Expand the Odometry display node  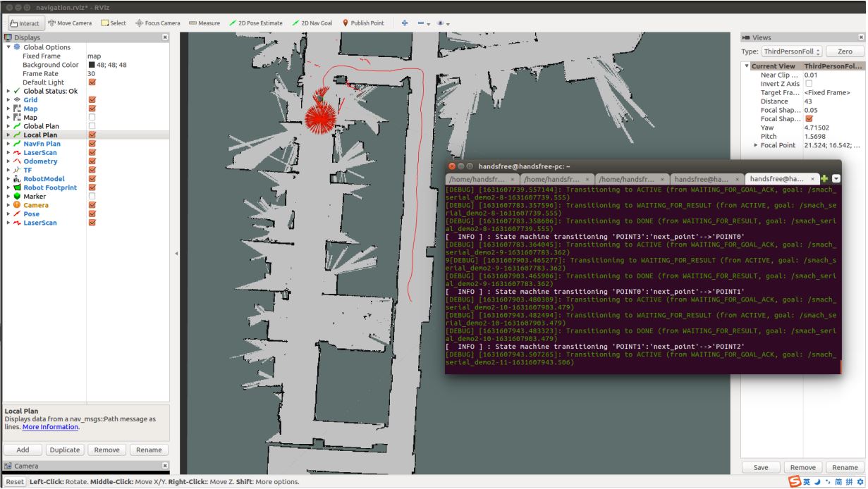pos(8,161)
